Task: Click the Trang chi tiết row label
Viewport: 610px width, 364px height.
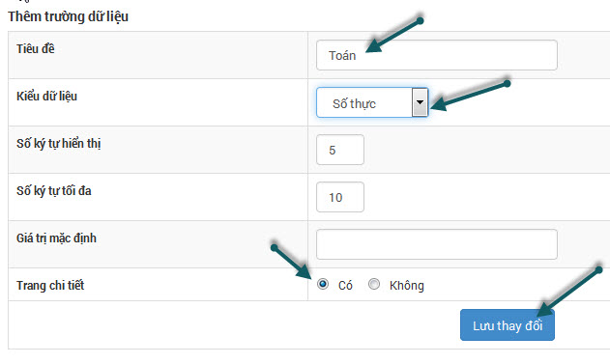Action: 50,286
